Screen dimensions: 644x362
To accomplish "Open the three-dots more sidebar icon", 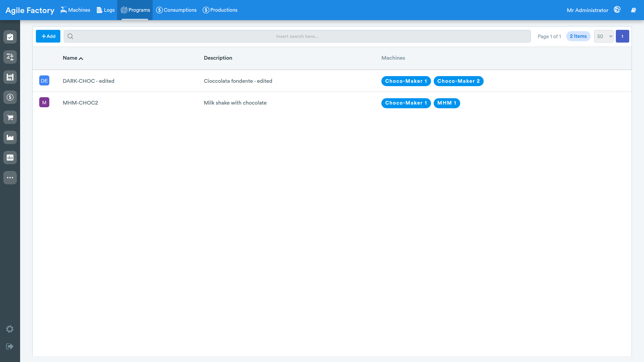I will 10,178.
